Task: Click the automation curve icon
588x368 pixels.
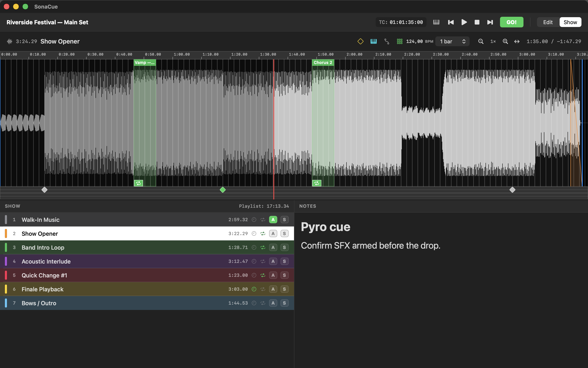Action: click(386, 41)
